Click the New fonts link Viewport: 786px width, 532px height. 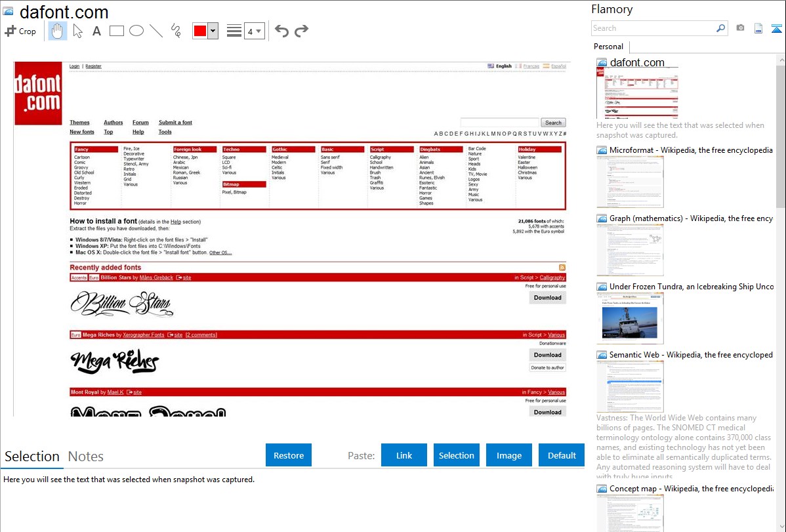point(82,132)
